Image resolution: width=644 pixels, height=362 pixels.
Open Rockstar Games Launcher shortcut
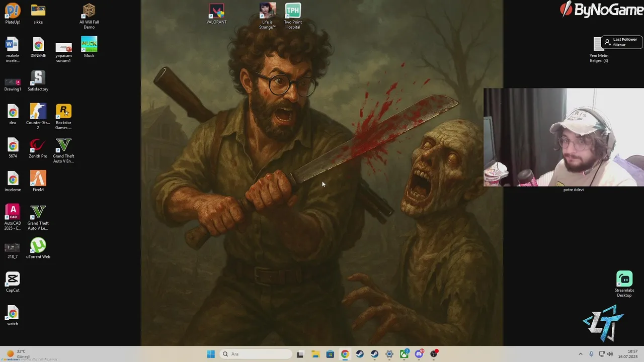point(63,117)
